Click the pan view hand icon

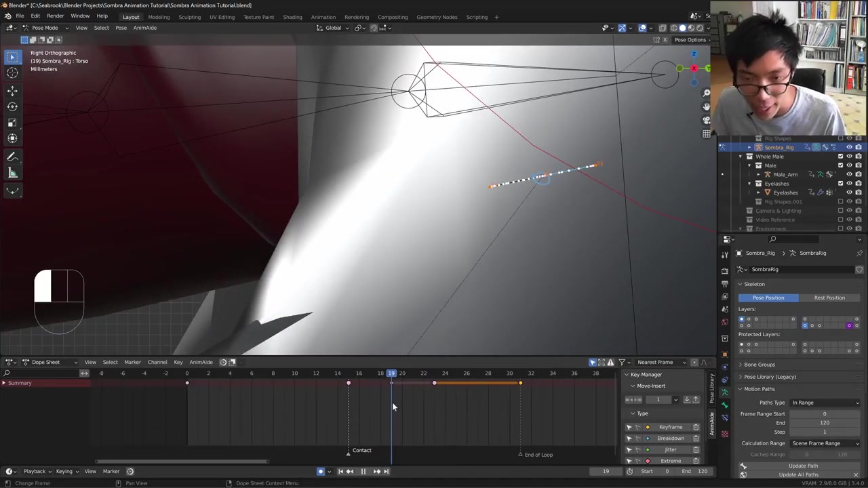point(707,106)
